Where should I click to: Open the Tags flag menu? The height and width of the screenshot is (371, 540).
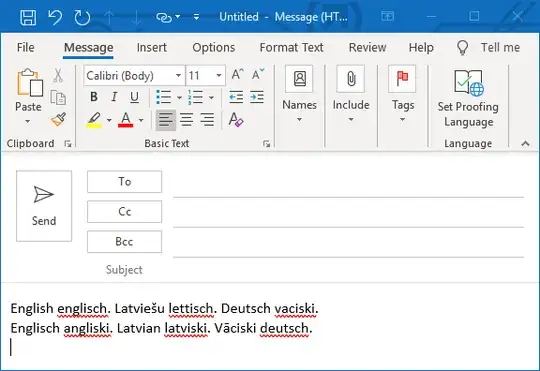coord(403,94)
